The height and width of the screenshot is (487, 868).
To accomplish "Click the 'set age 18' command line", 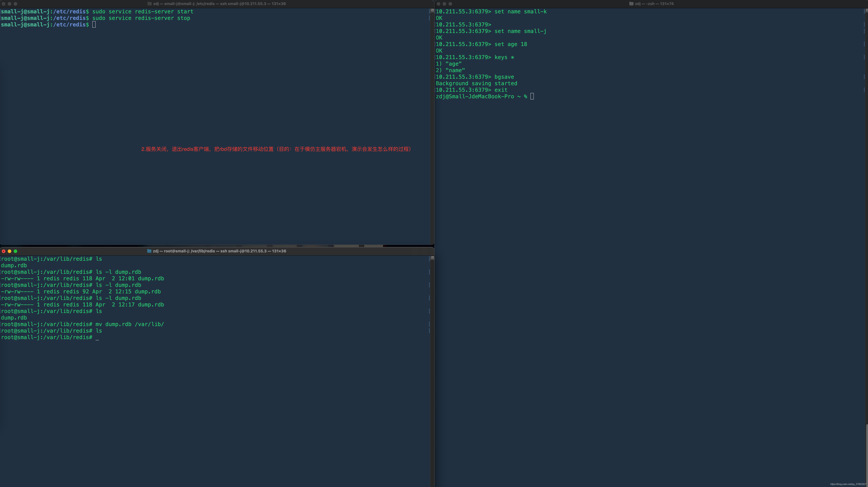I will click(x=481, y=44).
